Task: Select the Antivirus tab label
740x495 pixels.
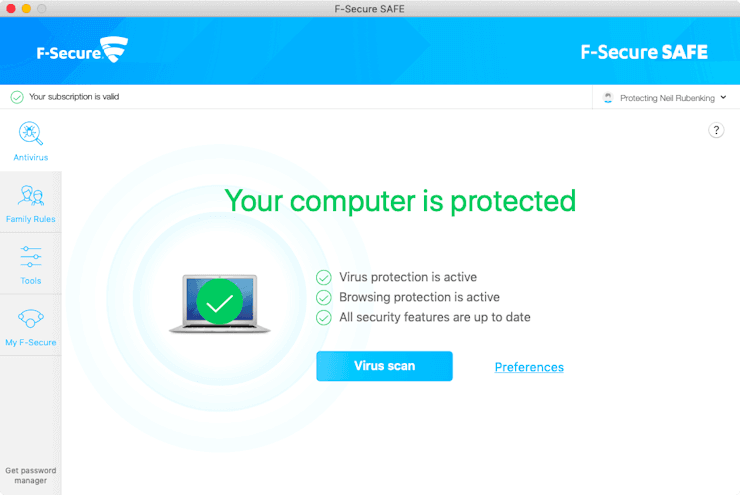Action: pos(30,157)
